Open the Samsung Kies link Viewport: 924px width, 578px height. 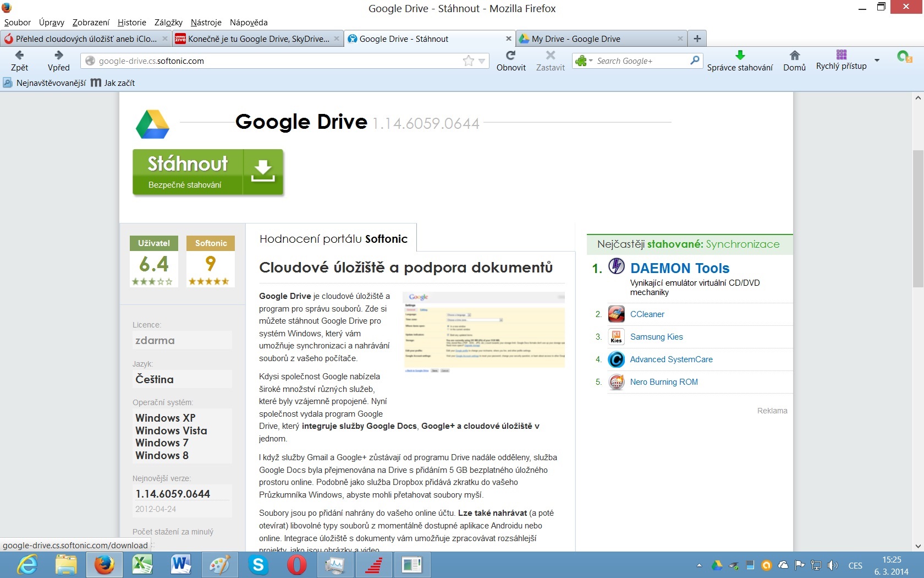pyautogui.click(x=657, y=337)
